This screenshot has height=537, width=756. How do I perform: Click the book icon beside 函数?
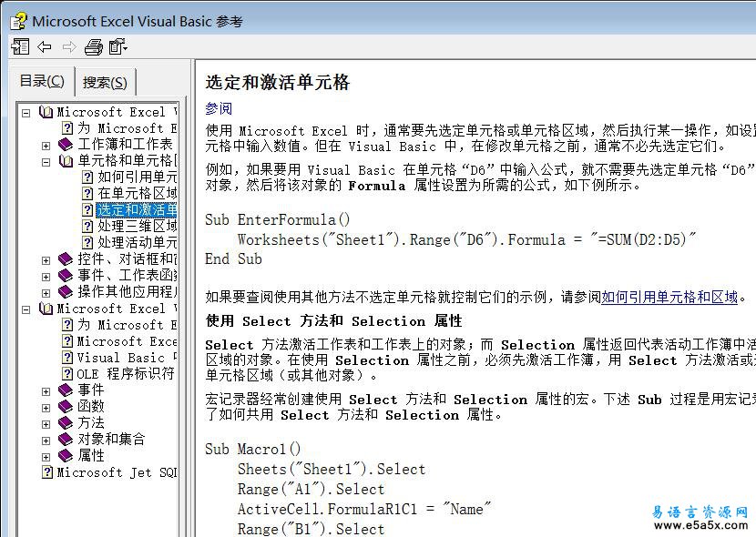tap(66, 407)
